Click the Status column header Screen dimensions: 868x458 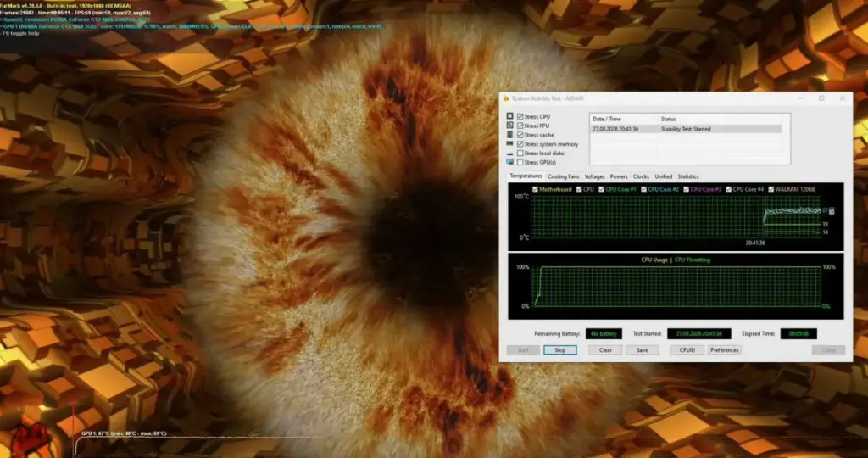pos(669,119)
